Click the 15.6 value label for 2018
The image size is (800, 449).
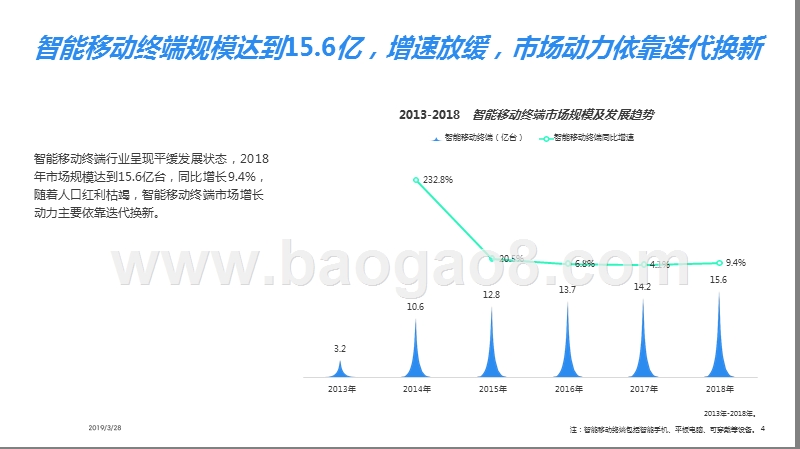click(x=718, y=280)
